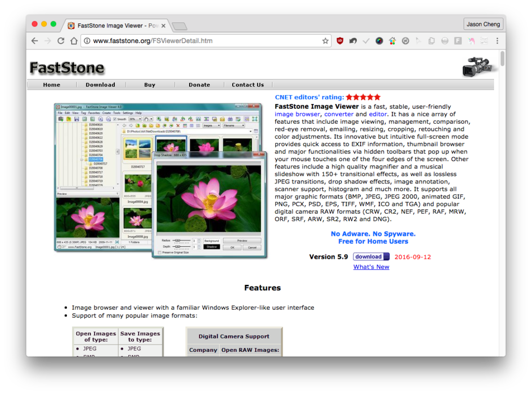
Task: Click the 'Version 5.9' label
Action: click(328, 257)
